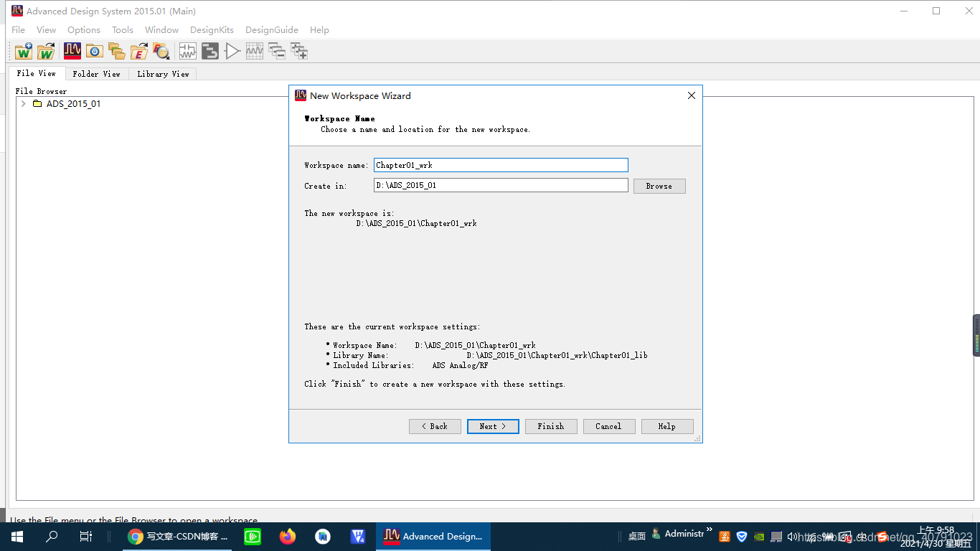The width and height of the screenshot is (980, 551).
Task: Expand the ADS_2015_01 folder tree node
Action: click(24, 104)
